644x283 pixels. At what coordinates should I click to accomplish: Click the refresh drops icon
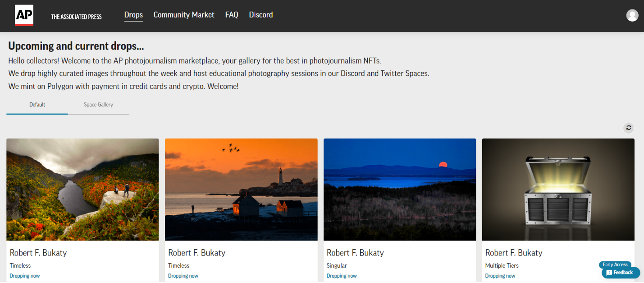[628, 128]
